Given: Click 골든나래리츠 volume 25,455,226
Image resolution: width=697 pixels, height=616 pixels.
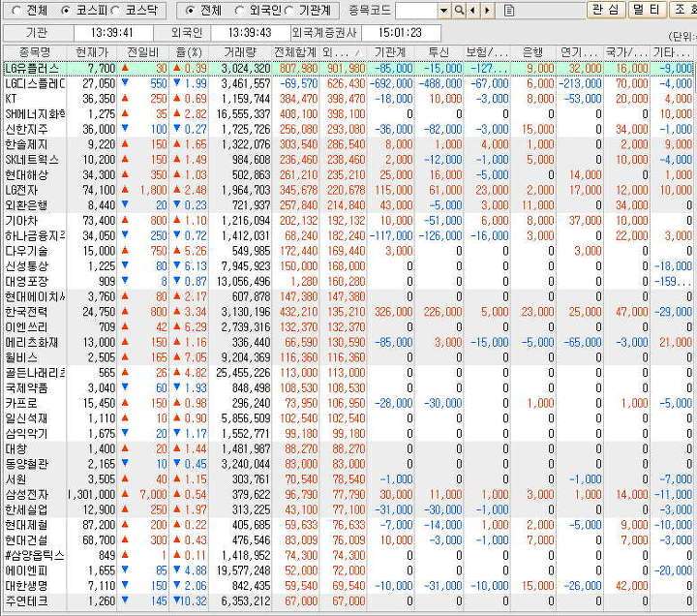Looking at the screenshot, I should point(243,373).
